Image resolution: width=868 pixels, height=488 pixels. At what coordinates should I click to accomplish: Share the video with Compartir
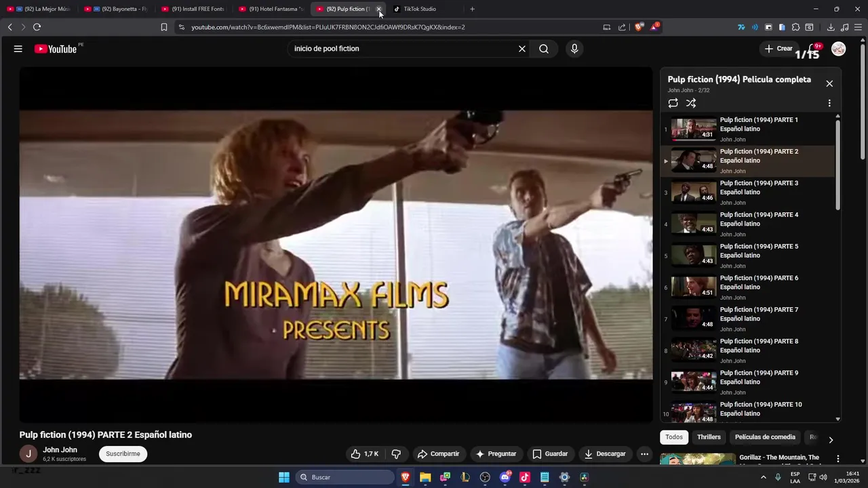click(439, 454)
